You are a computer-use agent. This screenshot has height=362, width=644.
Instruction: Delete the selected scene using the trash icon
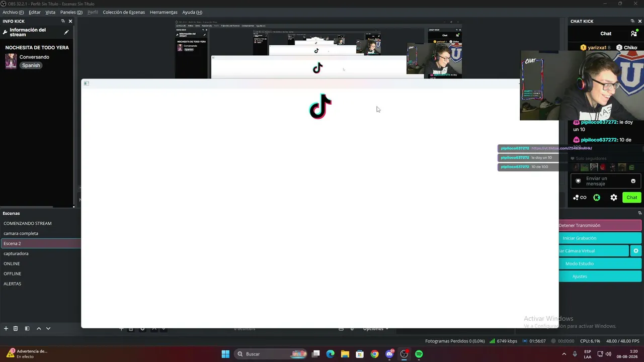coord(16,328)
